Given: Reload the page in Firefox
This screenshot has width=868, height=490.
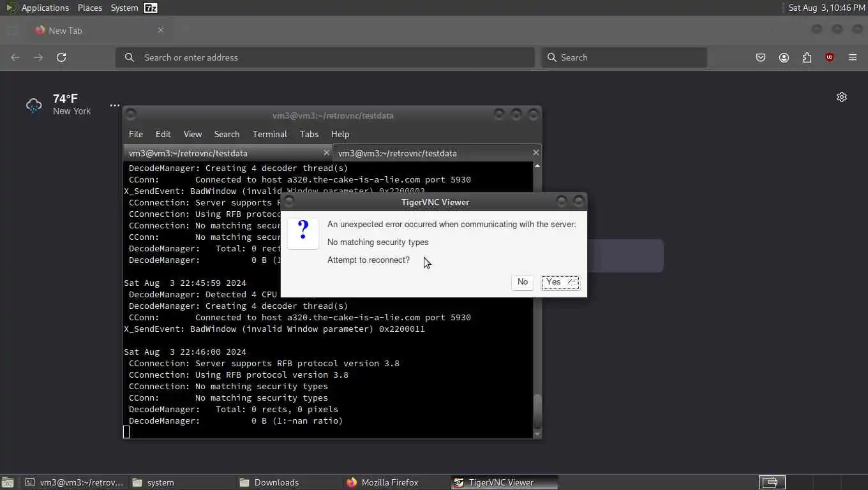Looking at the screenshot, I should [61, 57].
